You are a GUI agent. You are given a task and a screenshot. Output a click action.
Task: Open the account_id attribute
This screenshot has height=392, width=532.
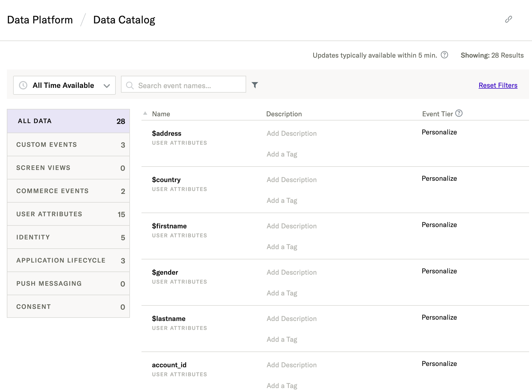(169, 365)
